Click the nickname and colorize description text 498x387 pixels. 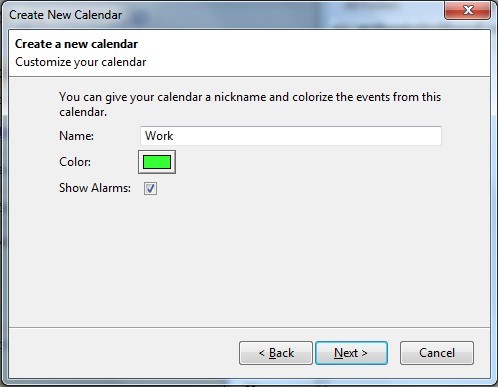pos(250,104)
